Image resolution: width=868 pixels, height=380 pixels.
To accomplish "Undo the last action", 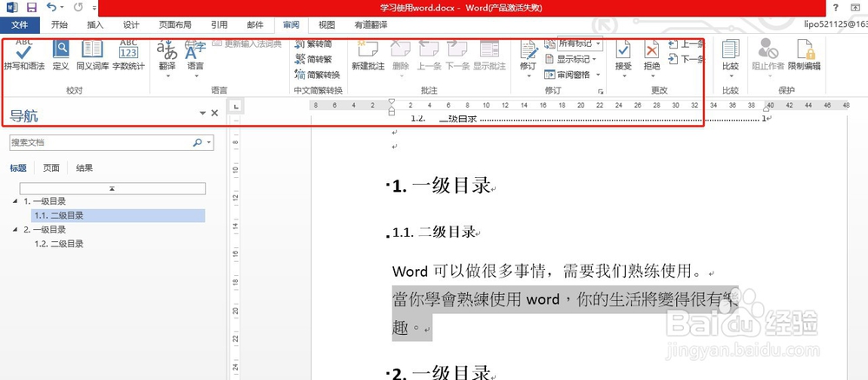I will coord(51,8).
